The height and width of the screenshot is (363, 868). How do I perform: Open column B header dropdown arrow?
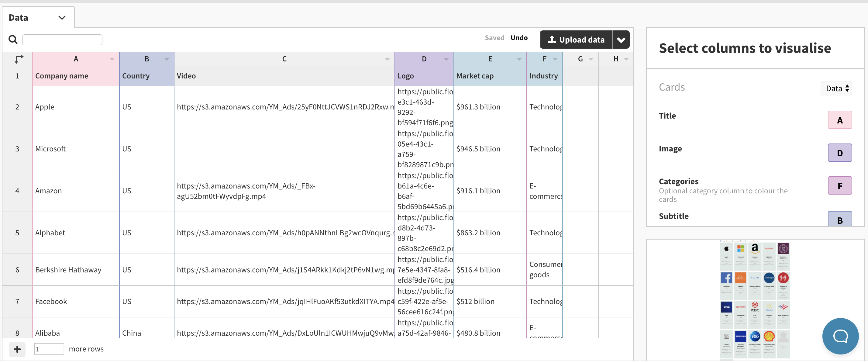point(167,59)
